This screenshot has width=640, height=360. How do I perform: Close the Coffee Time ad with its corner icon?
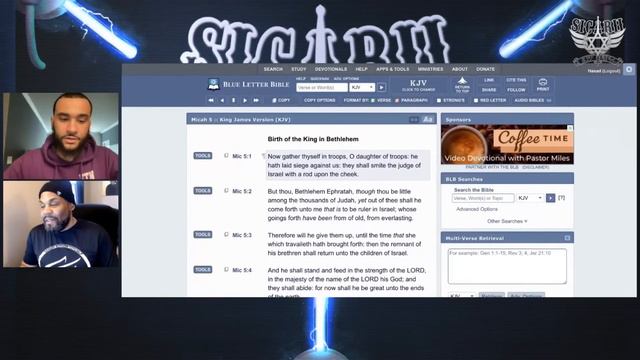coord(570,128)
